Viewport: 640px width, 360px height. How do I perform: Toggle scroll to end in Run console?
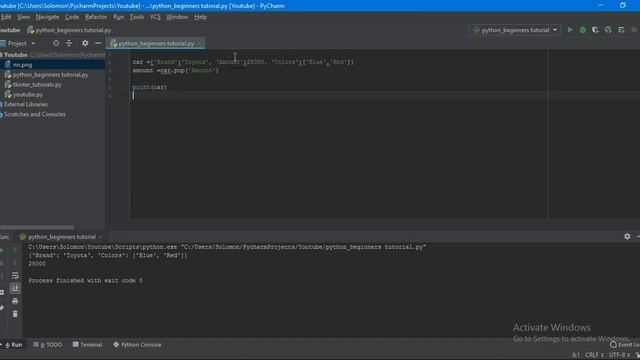tap(15, 289)
